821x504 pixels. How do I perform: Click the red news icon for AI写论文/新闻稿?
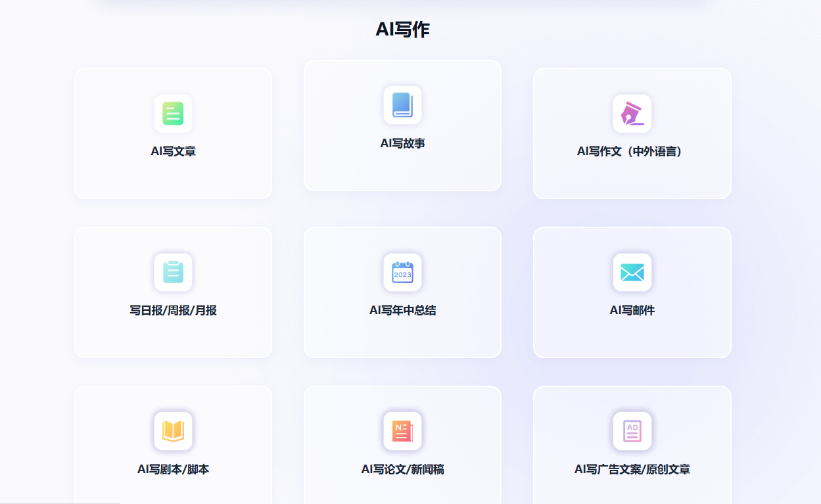coord(402,432)
